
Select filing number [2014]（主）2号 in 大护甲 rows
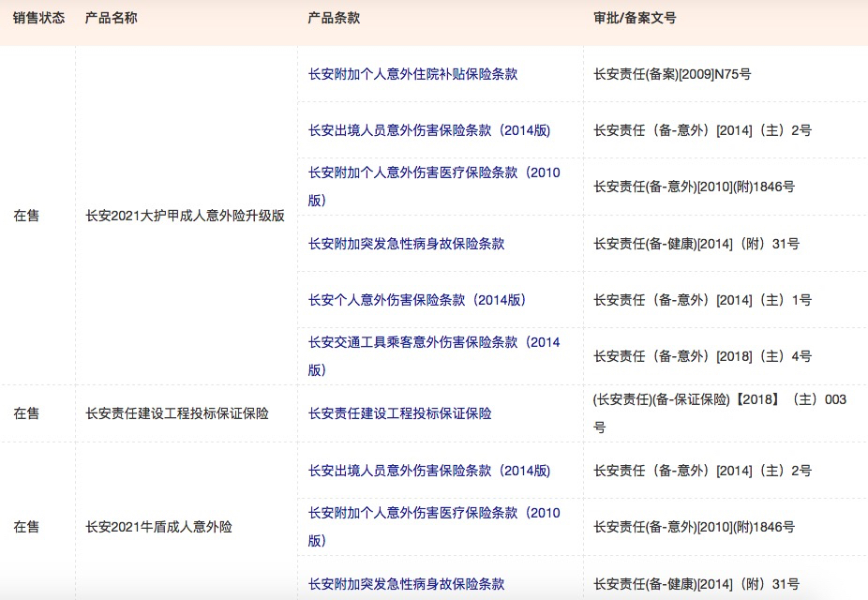[x=702, y=130]
